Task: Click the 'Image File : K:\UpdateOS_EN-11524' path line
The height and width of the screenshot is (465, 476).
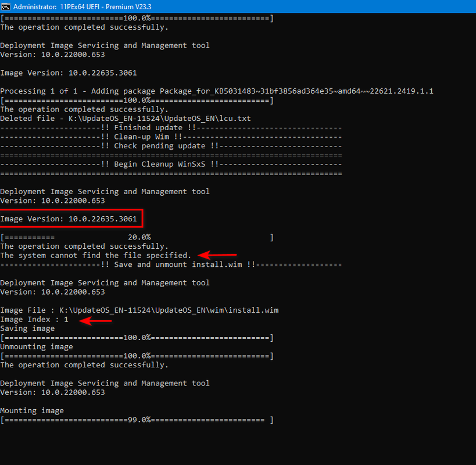Action: [x=139, y=310]
